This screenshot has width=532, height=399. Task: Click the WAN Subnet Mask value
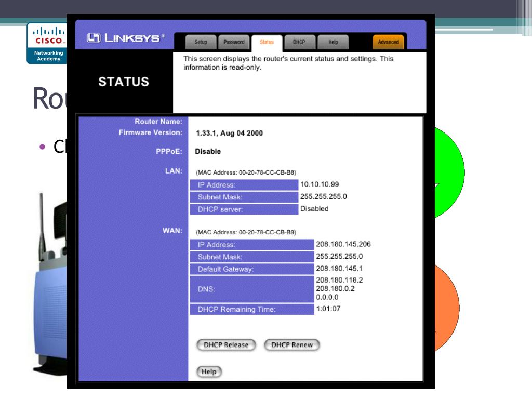pyautogui.click(x=339, y=256)
